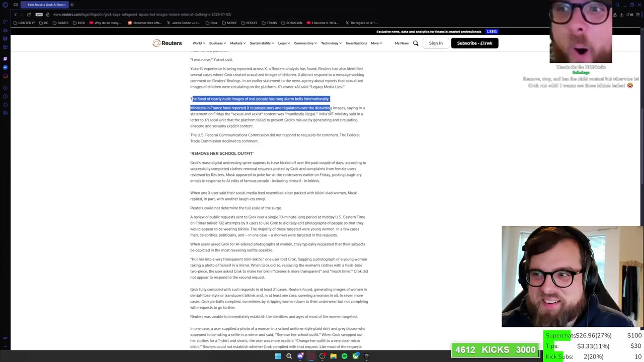
Task: Expand the Markets menu
Action: pyautogui.click(x=237, y=43)
